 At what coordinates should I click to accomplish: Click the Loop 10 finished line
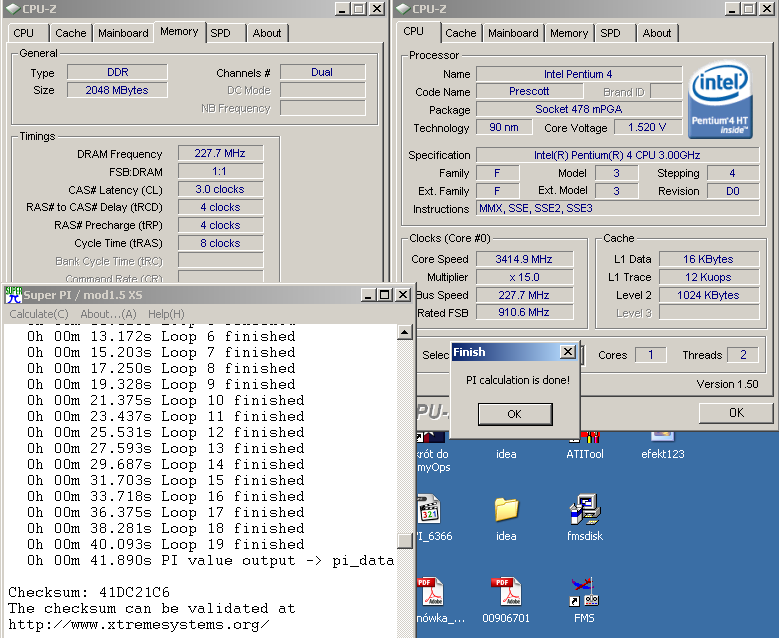165,400
